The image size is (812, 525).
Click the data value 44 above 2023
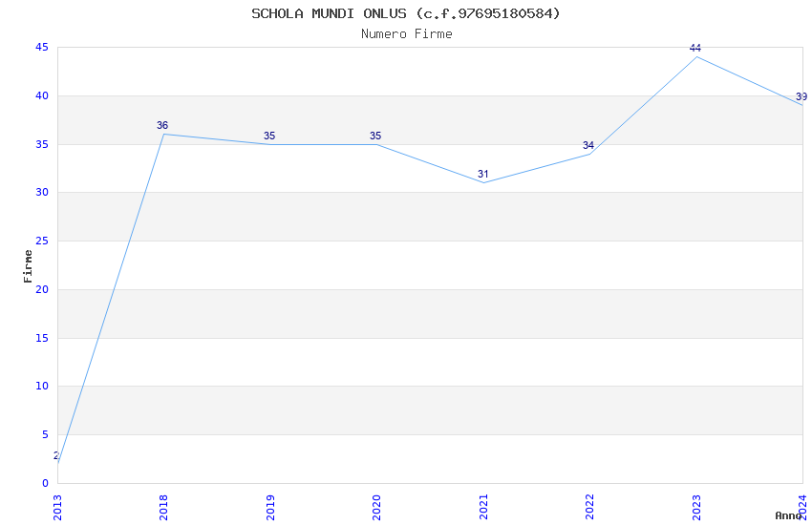pos(695,48)
